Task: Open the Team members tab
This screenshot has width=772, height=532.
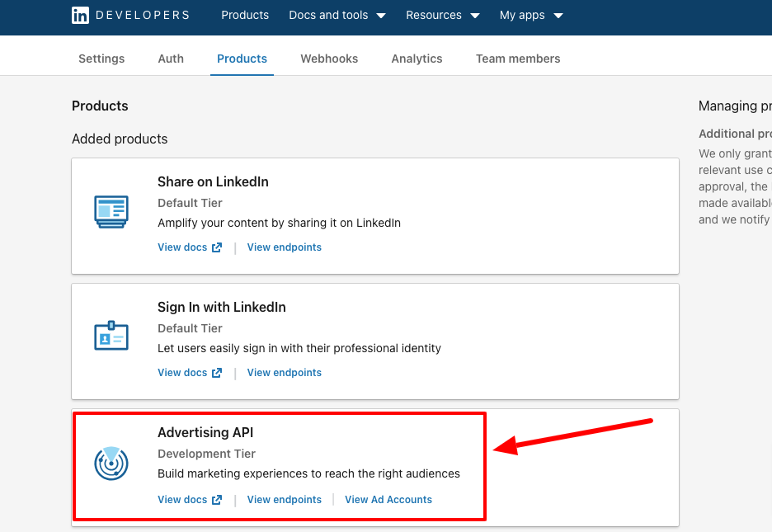Action: (x=518, y=59)
